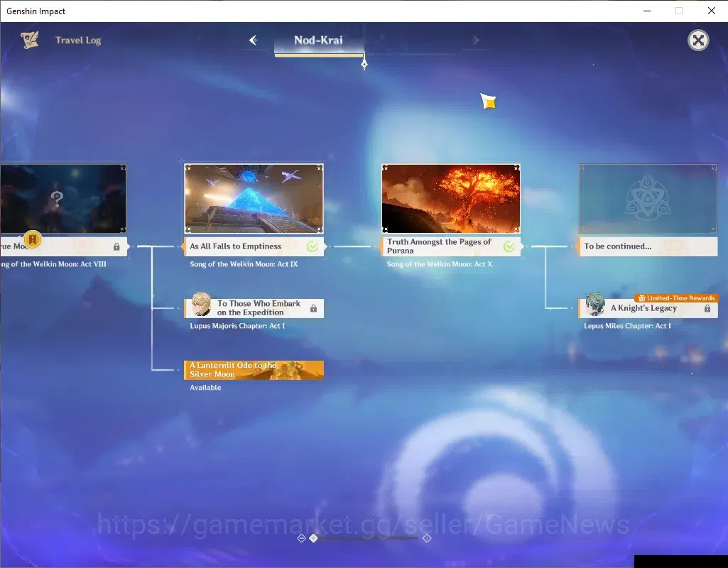The image size is (728, 568).
Task: Click the To be continued placeholder thumbnail
Action: click(x=648, y=199)
